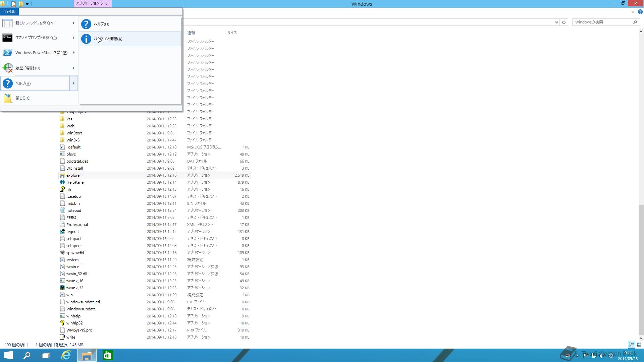Switch to large icons view layout

coord(639,345)
